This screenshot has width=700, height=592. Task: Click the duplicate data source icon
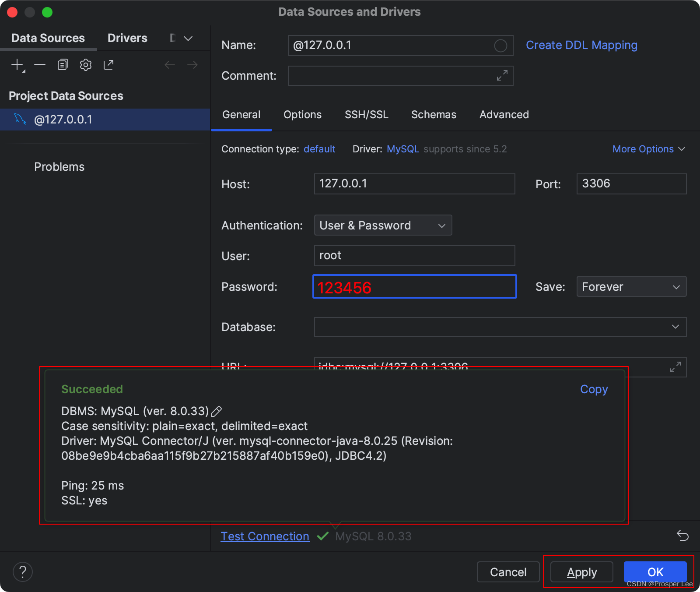(x=63, y=65)
